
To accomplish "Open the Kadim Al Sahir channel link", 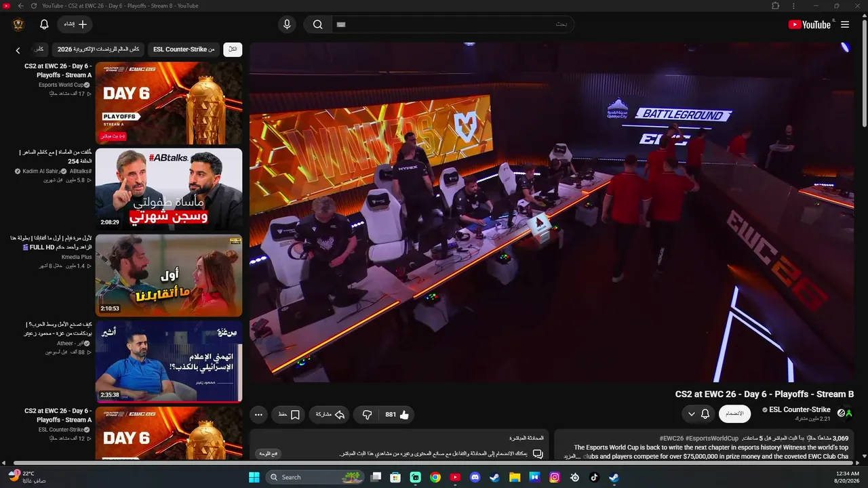I will tap(41, 171).
